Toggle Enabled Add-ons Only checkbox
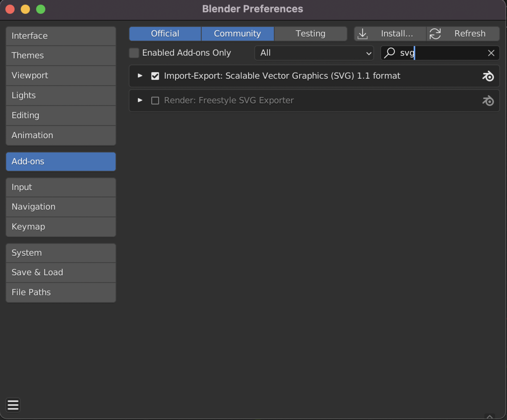Viewport: 507px width, 420px height. coord(134,53)
